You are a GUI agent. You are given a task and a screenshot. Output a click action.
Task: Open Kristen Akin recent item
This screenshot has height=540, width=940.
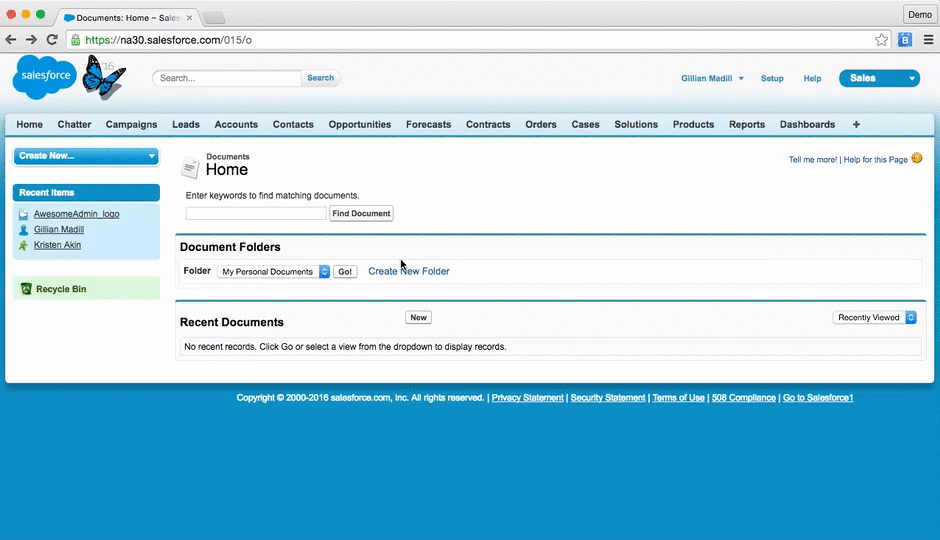point(58,245)
